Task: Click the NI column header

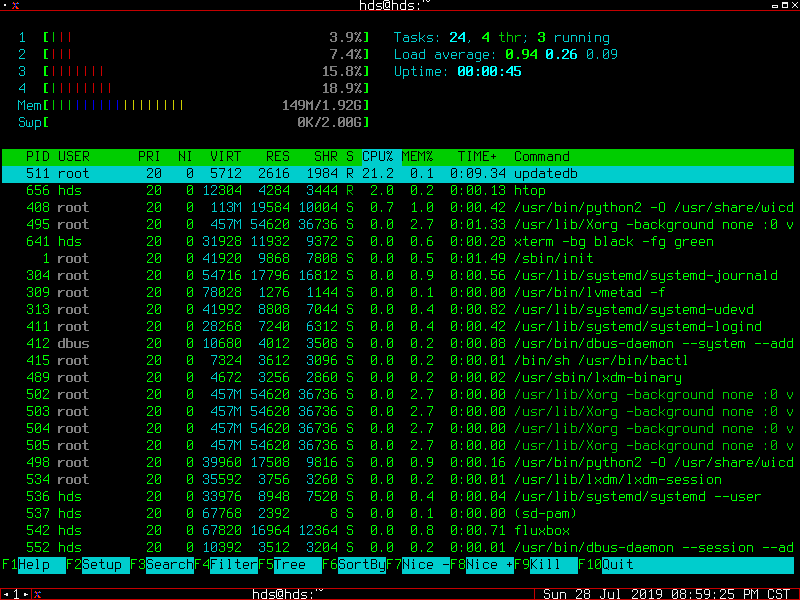Action: click(185, 157)
